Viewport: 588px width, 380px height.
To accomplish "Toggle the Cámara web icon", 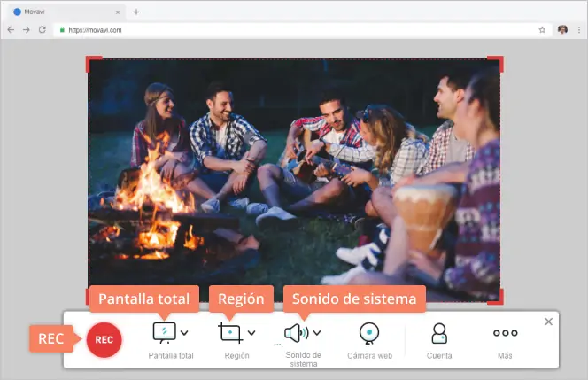I will click(x=369, y=333).
